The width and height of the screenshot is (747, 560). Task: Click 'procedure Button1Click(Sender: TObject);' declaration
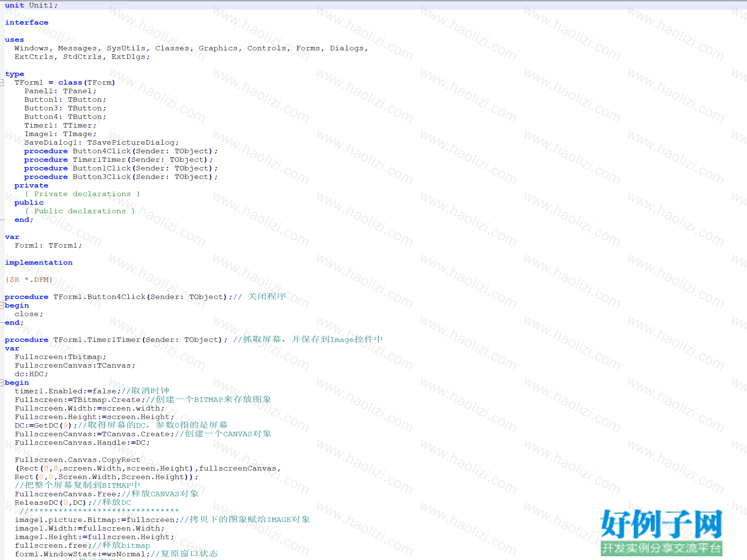coord(121,168)
